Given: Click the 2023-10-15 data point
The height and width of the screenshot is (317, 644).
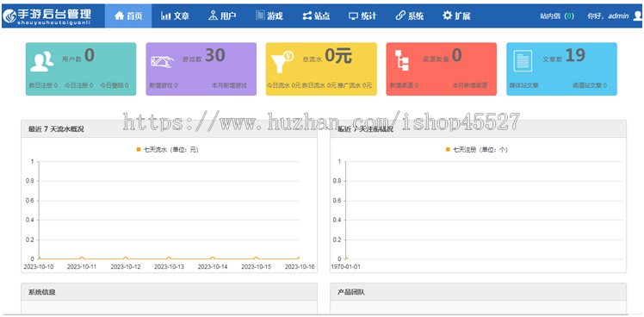Looking at the screenshot, I should point(257,259).
